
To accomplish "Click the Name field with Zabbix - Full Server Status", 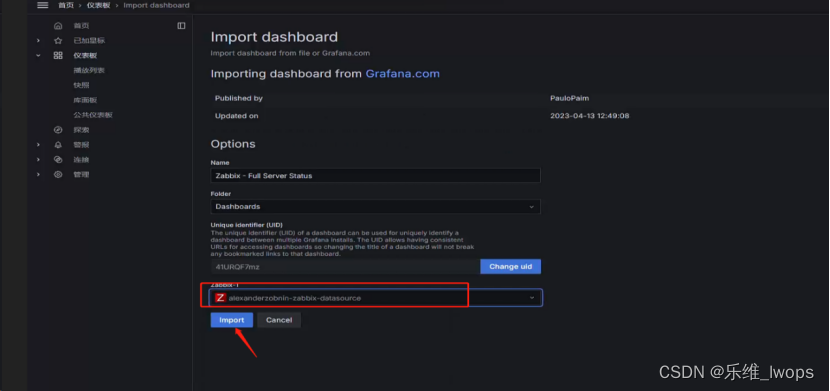I will click(x=375, y=176).
